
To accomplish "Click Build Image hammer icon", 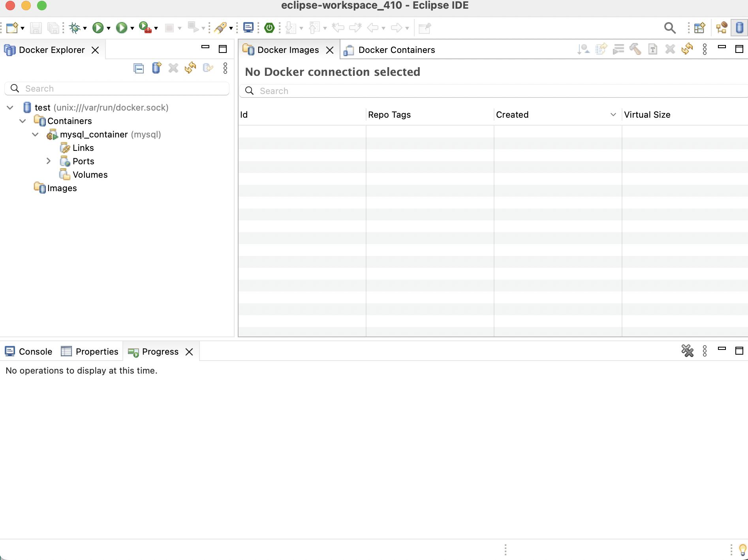I will point(635,49).
